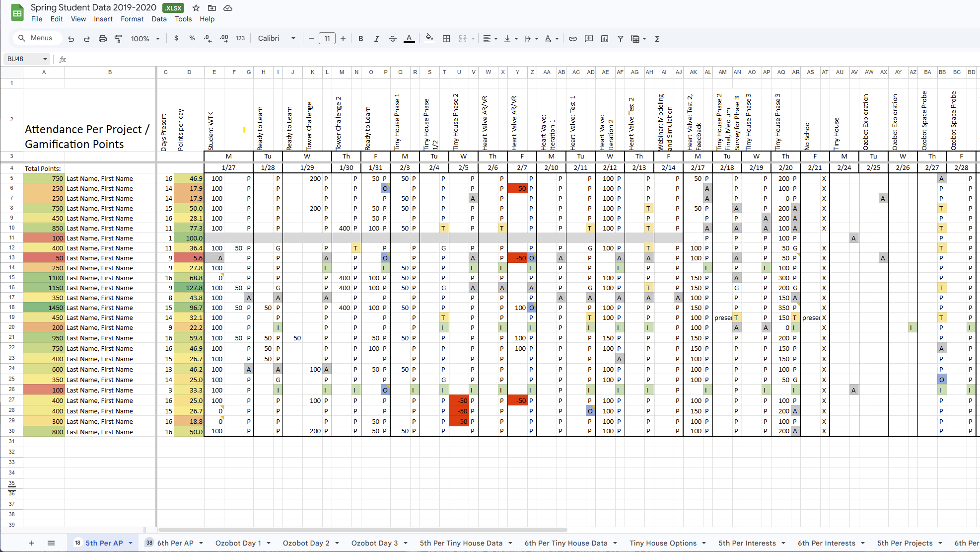The image size is (980, 552).
Task: Open the Menus search box
Action: click(36, 38)
